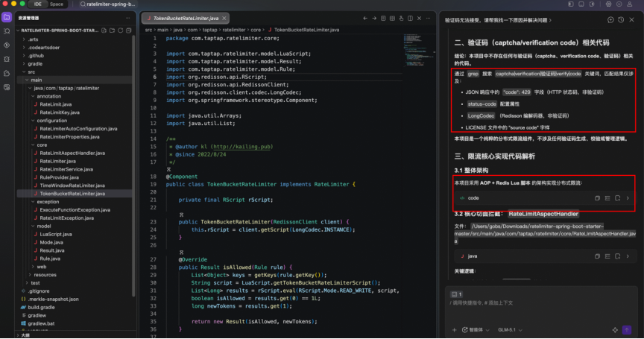644x339 pixels.
Task: Insert 'java' block into file icon
Action: coord(618,256)
